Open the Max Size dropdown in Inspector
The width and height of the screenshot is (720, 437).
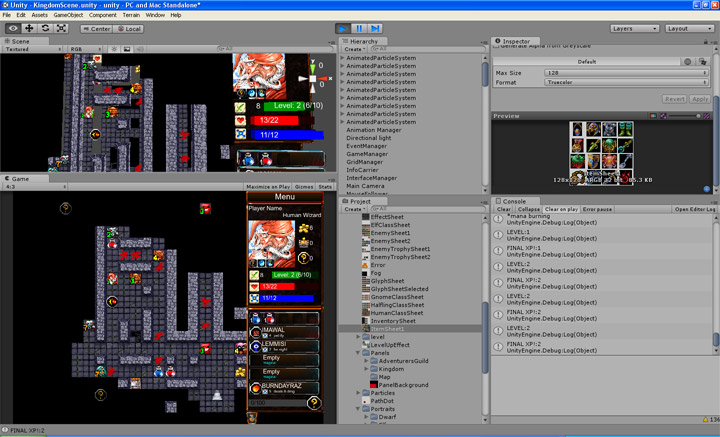coord(626,73)
